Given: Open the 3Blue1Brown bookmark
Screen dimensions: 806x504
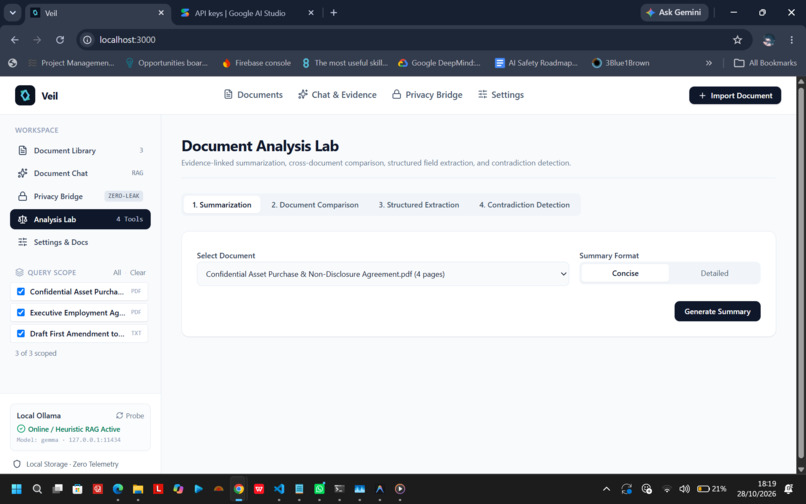Looking at the screenshot, I should tap(621, 63).
